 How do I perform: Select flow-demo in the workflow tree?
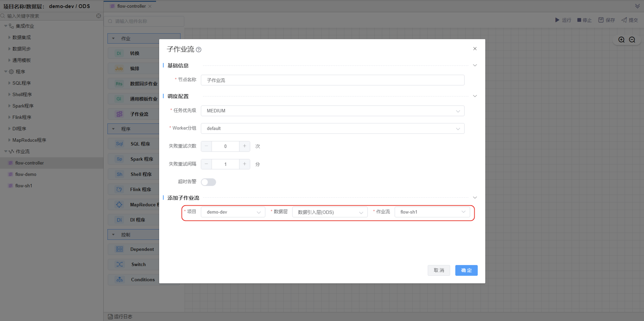(x=26, y=174)
